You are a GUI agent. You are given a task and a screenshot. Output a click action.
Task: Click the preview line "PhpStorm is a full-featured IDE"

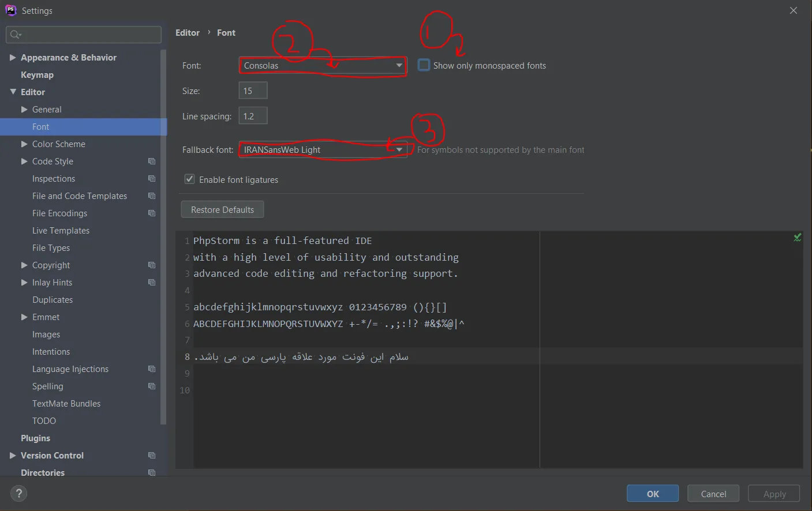282,241
